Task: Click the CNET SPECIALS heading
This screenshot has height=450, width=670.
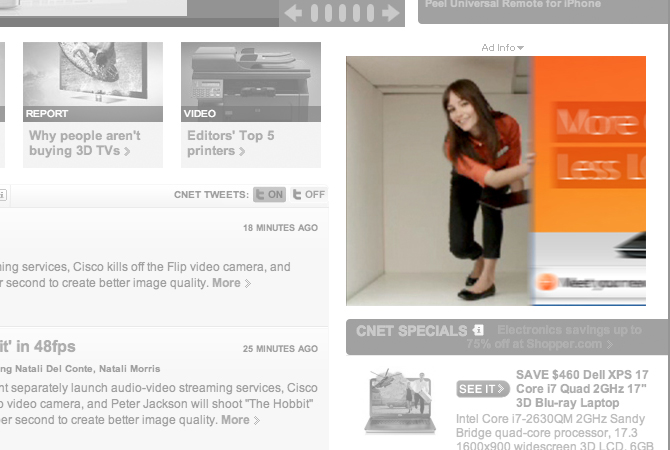Action: (411, 331)
